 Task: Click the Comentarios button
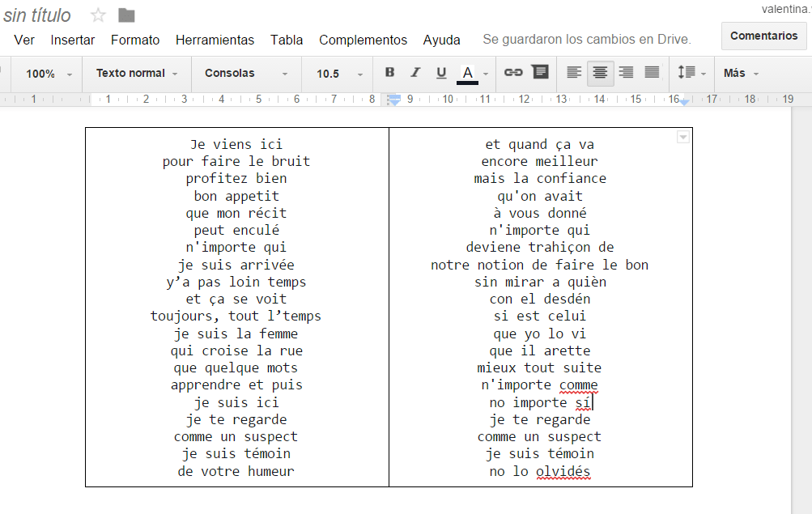pos(763,36)
